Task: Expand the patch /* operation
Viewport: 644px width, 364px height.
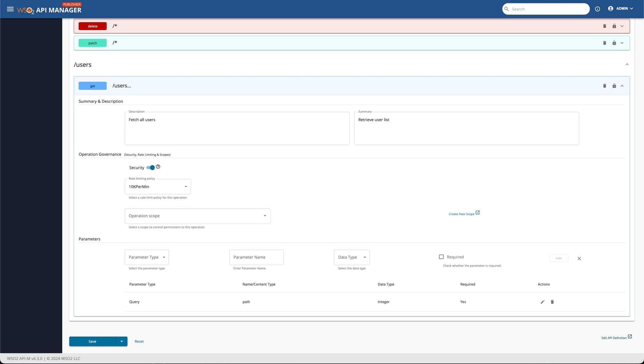Action: (x=622, y=43)
